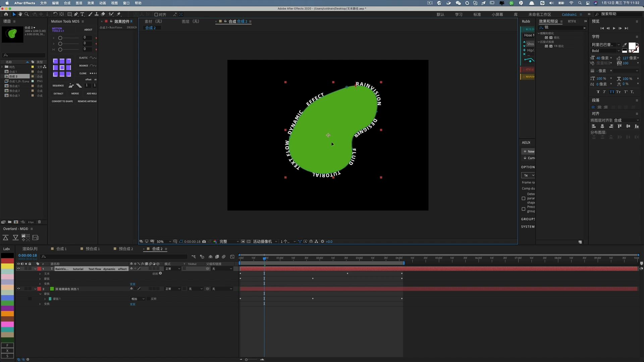Select the Puppet Pin tool

click(119, 14)
